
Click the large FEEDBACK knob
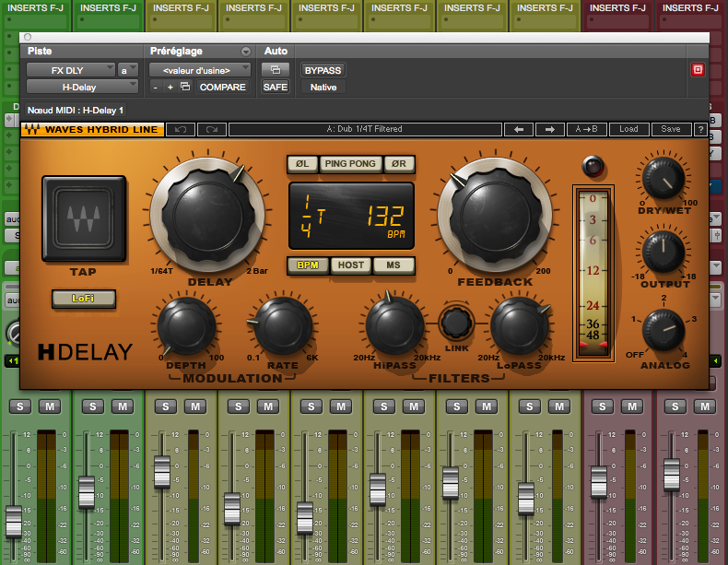(x=496, y=215)
